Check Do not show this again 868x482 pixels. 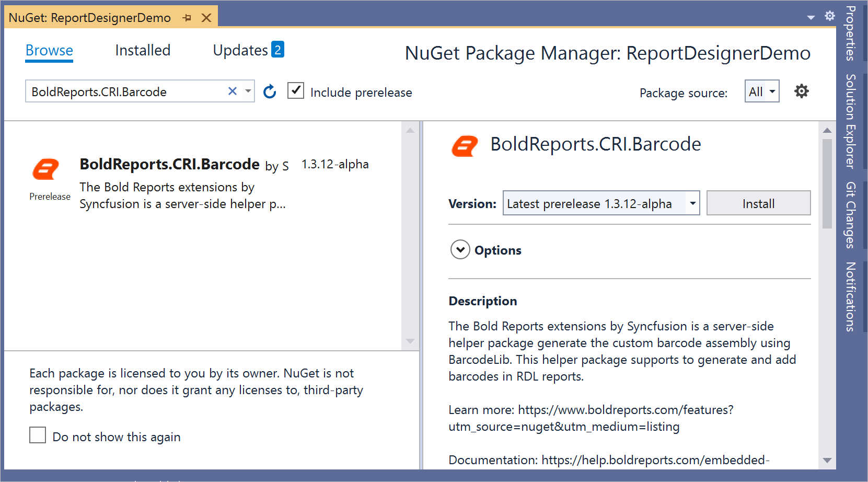(38, 435)
